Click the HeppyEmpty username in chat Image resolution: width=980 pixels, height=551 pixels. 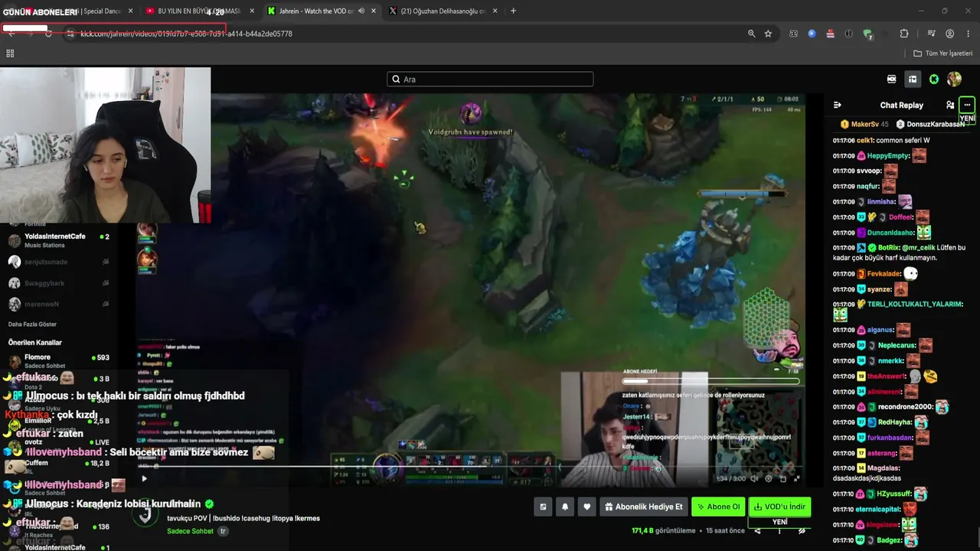coord(888,156)
